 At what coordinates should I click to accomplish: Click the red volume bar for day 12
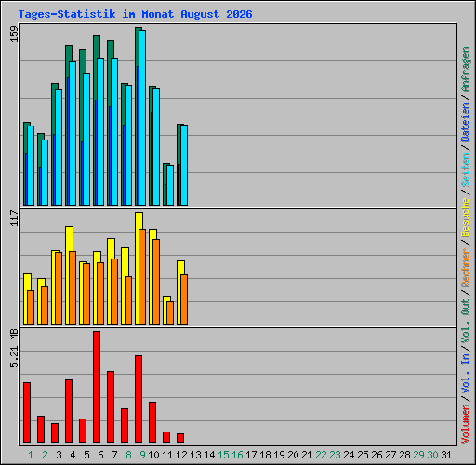(180, 438)
